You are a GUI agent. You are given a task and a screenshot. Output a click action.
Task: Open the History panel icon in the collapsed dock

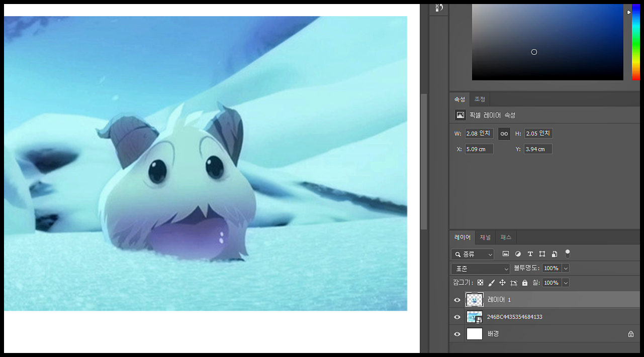[438, 7]
